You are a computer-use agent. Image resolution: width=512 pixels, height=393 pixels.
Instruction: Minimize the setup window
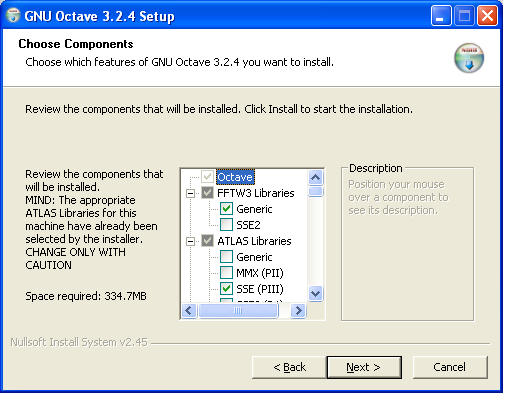click(441, 16)
